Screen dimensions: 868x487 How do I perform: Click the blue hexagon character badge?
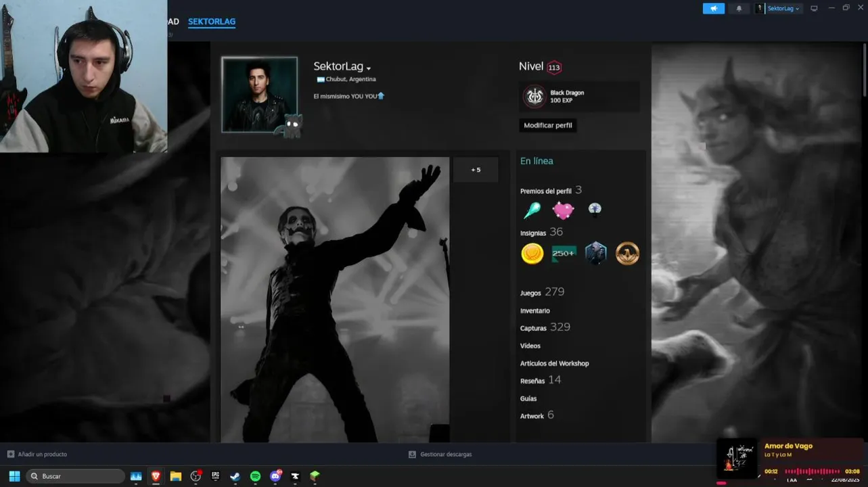click(595, 253)
